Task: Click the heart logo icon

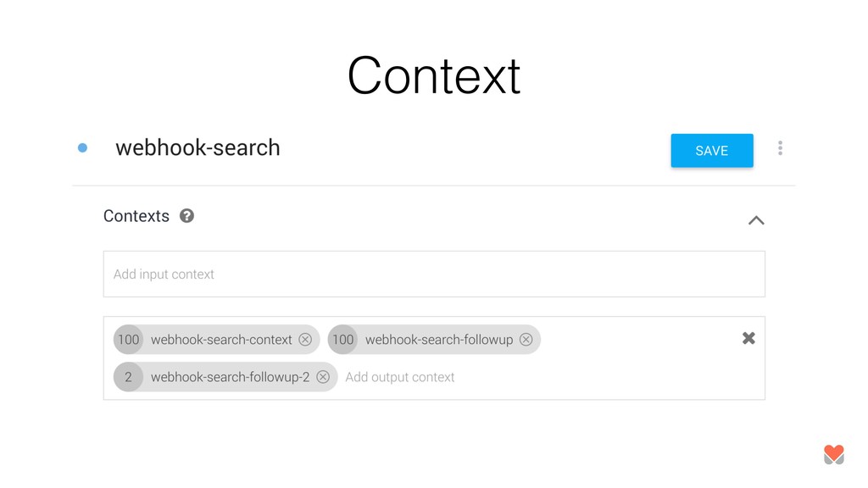Action: [x=834, y=455]
